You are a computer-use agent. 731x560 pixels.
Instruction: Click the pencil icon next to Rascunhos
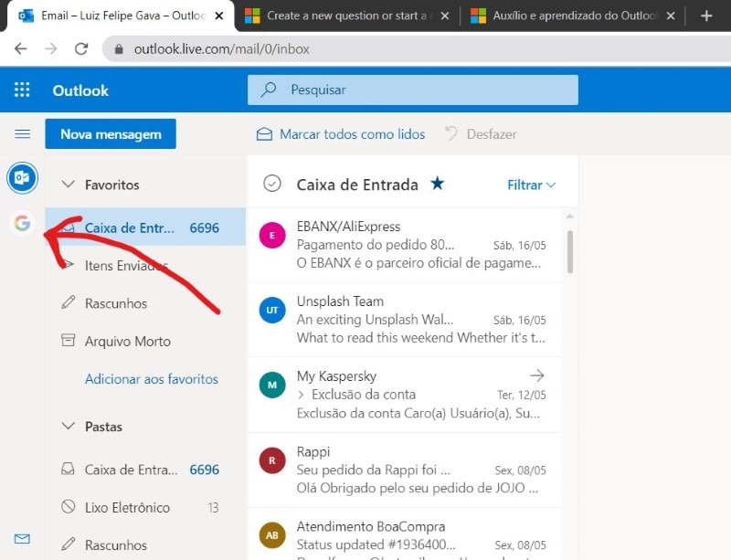click(x=68, y=303)
